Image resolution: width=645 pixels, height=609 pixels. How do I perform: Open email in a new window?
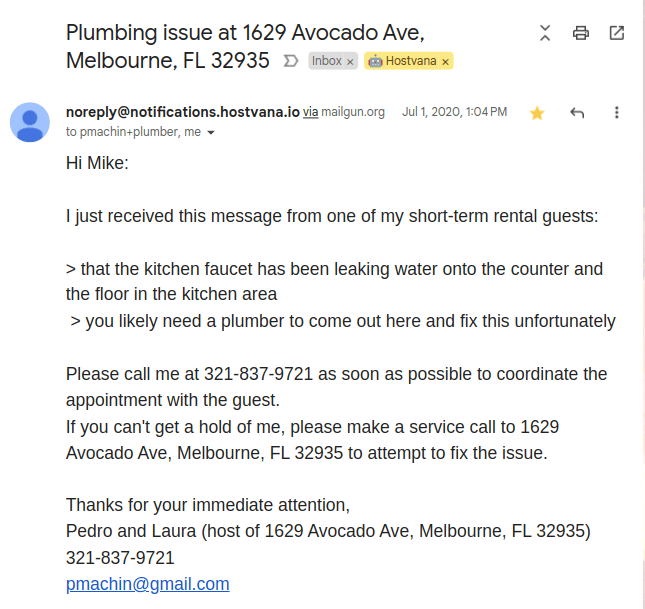pyautogui.click(x=617, y=33)
